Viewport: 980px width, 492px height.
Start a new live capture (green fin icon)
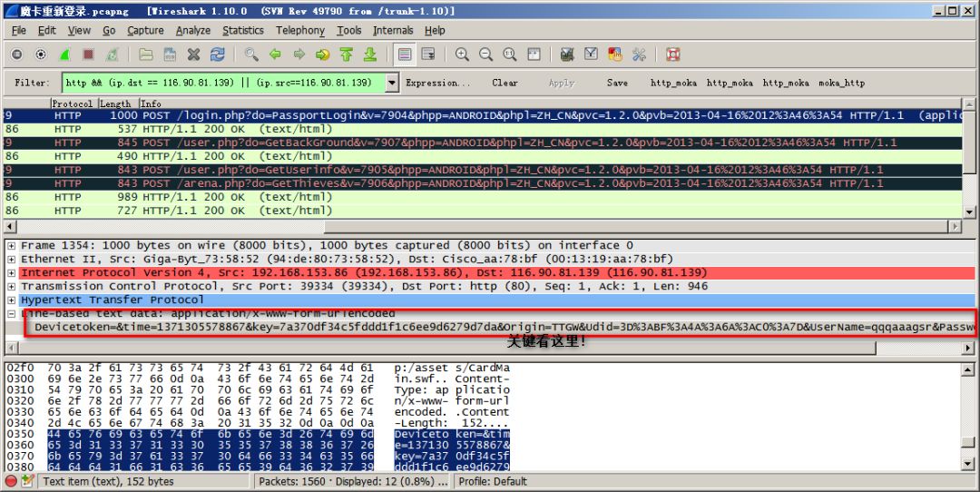[x=65, y=54]
